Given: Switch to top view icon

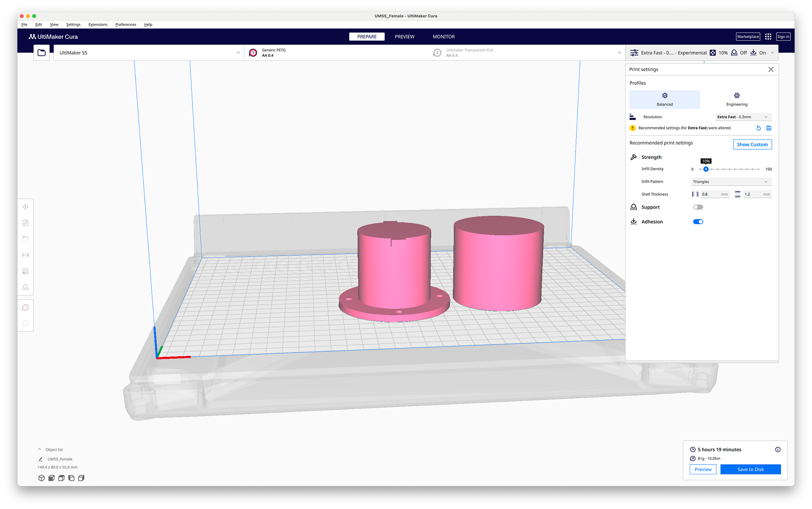Looking at the screenshot, I should (x=61, y=478).
